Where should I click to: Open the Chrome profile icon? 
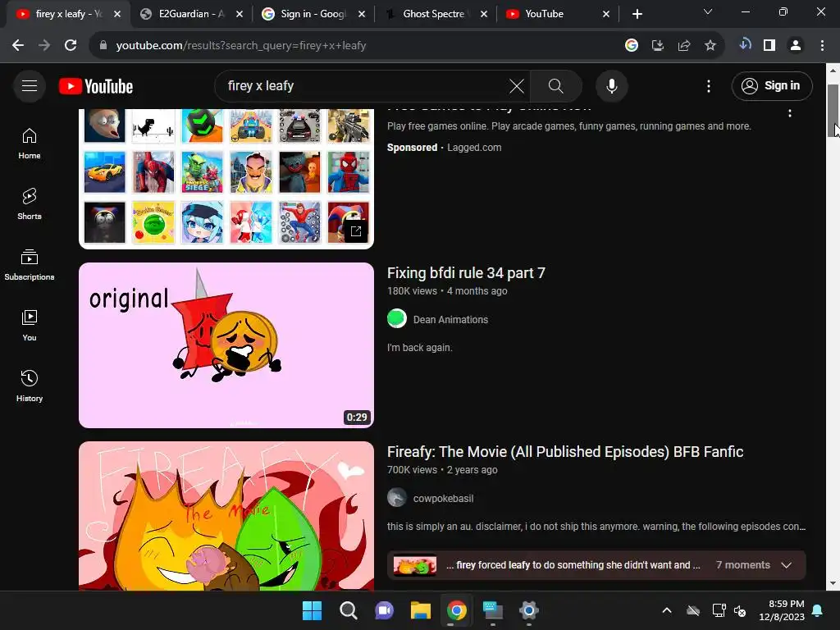point(796,46)
